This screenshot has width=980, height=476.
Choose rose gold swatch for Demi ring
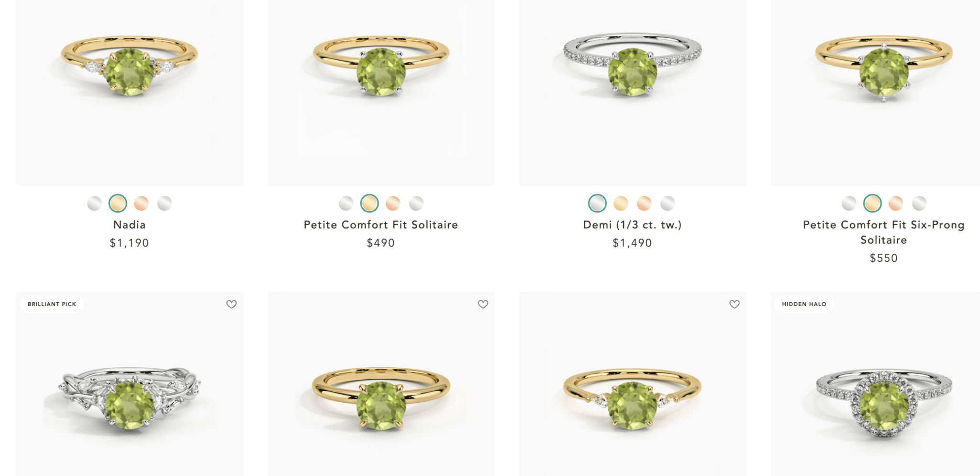(x=644, y=204)
